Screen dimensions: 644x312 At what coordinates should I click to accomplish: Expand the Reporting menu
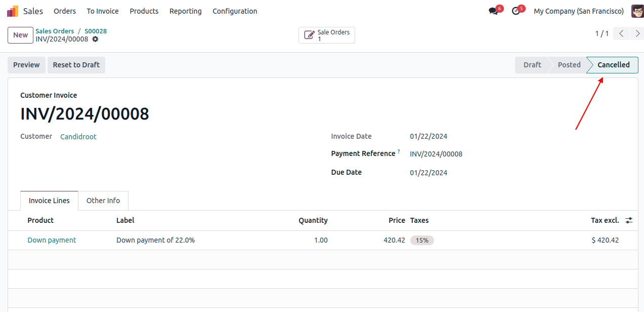185,11
